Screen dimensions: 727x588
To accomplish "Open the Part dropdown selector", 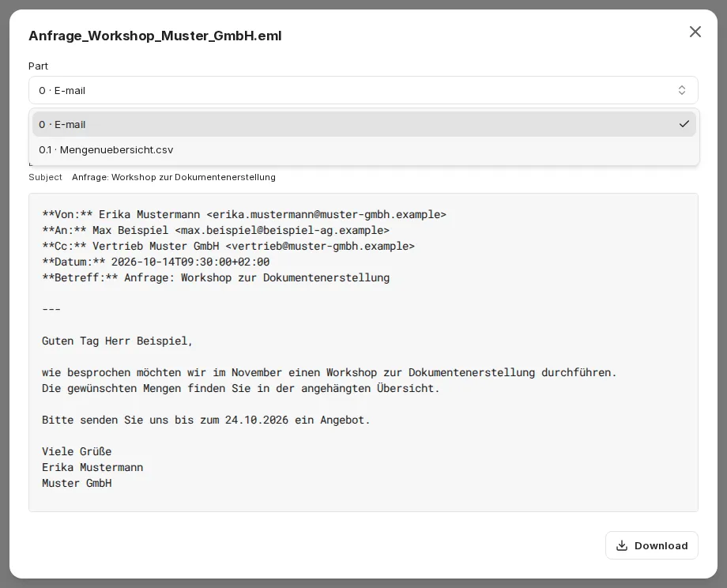I will pos(363,90).
